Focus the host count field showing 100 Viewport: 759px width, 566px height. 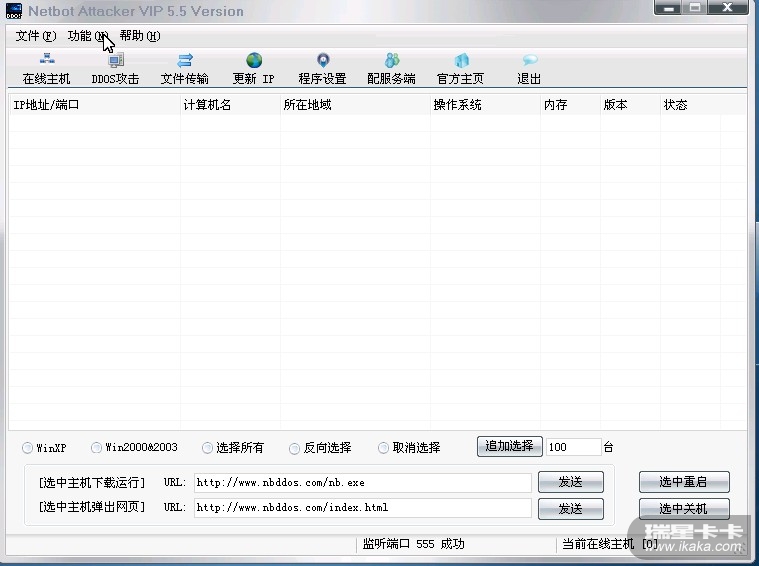coord(574,447)
